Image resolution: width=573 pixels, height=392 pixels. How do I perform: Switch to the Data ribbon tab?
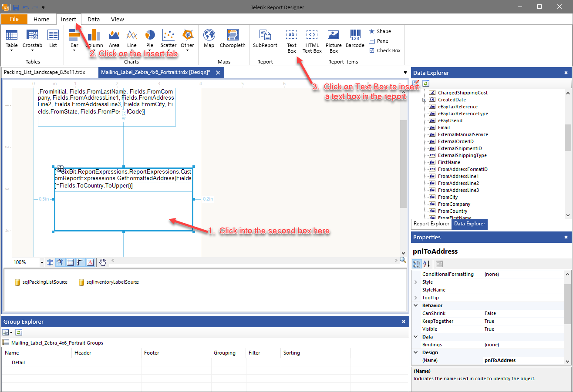tap(94, 19)
